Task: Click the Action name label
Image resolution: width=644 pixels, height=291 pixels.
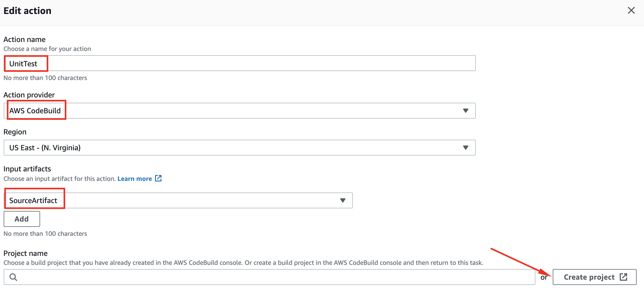Action: click(25, 39)
